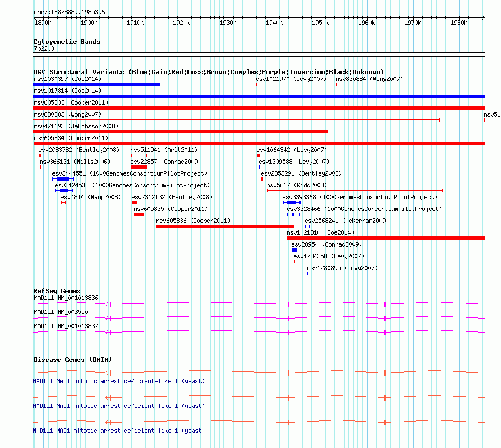
Task: Open esv1064342 (Levy2007) variant
Action: coord(292,150)
